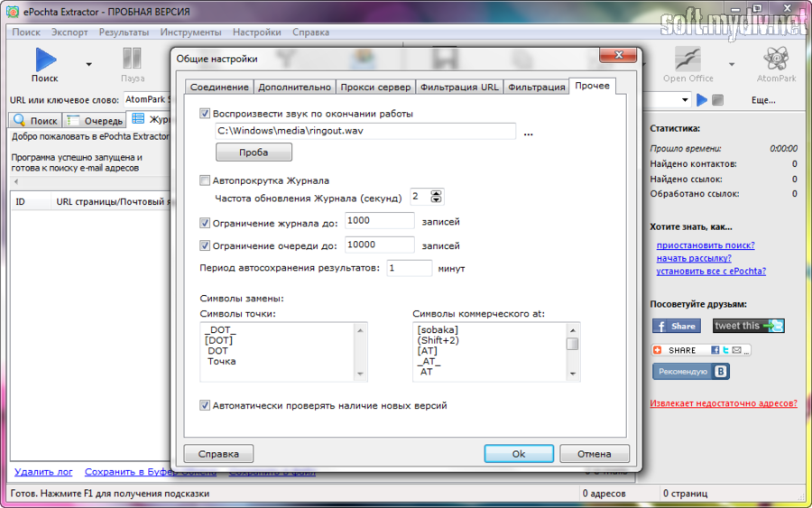Click the sound file path input field

pyautogui.click(x=365, y=131)
